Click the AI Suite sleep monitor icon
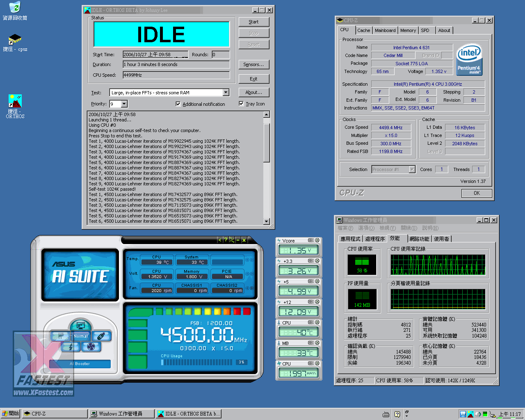 [80, 326]
